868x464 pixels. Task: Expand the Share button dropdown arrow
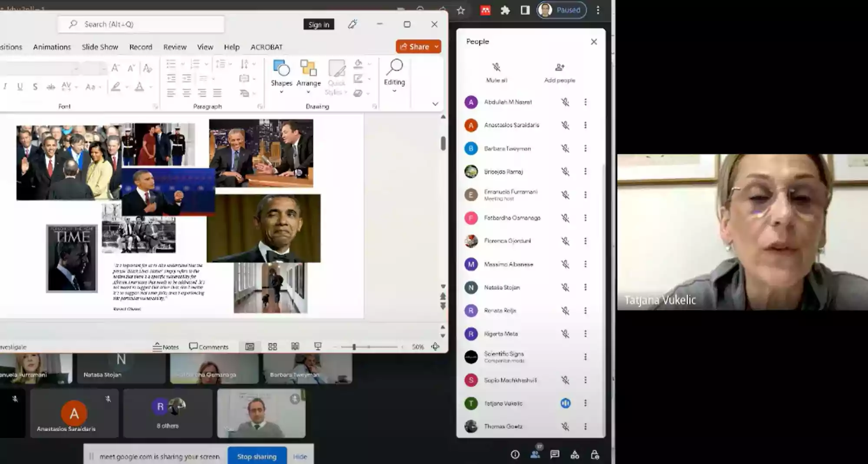click(x=436, y=47)
